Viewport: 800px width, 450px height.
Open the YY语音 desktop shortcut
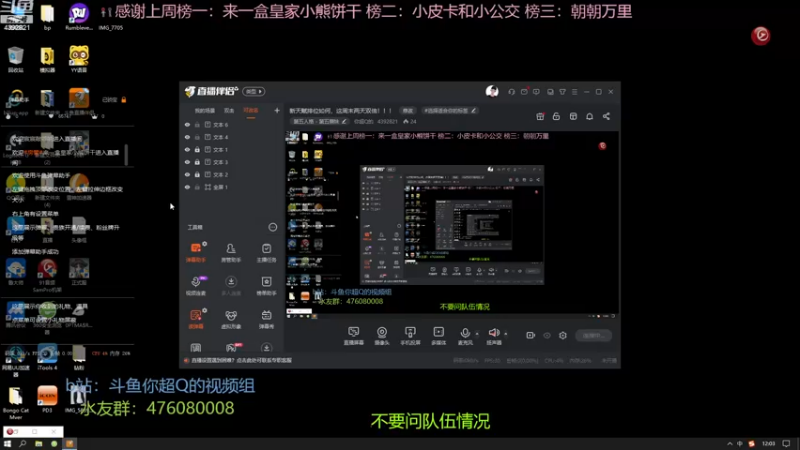[79, 59]
